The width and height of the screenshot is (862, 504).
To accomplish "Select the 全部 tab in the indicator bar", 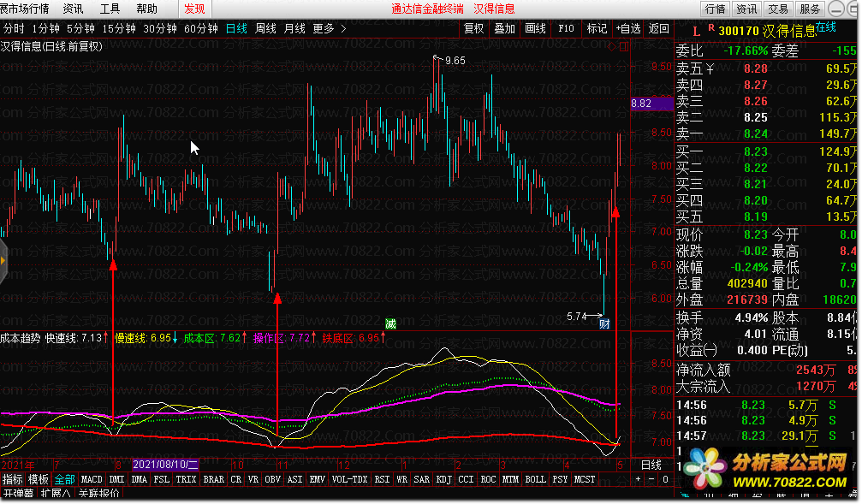I will click(x=64, y=479).
